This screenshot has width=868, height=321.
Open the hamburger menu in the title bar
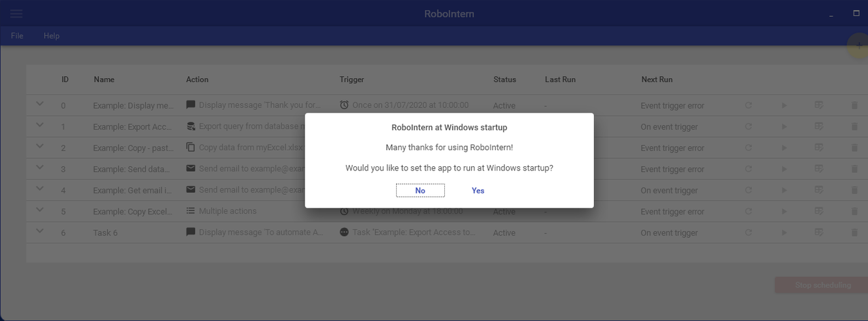tap(16, 13)
